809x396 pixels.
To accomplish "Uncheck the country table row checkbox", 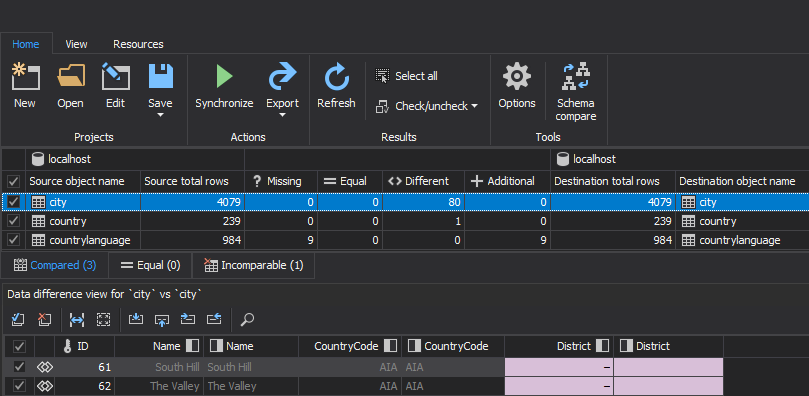I will tap(13, 221).
